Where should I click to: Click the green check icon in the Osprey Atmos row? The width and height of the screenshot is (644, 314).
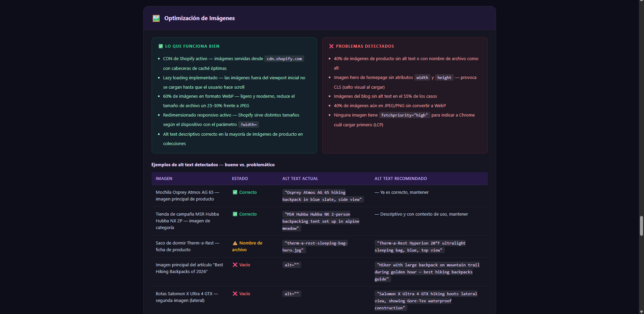[235, 192]
